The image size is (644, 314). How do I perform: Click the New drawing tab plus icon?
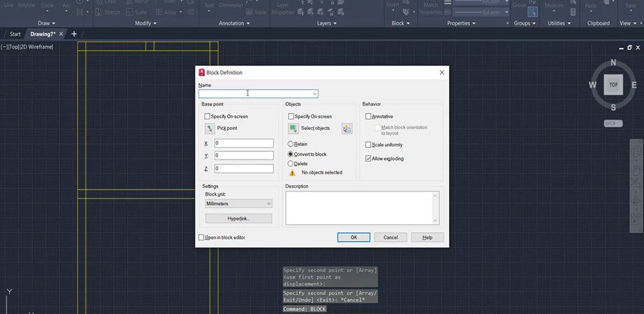click(74, 34)
